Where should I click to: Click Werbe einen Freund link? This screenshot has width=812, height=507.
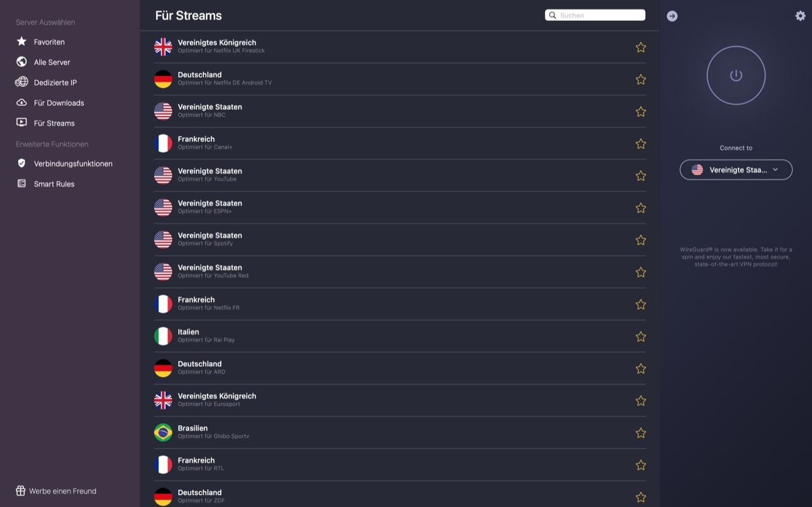point(62,491)
